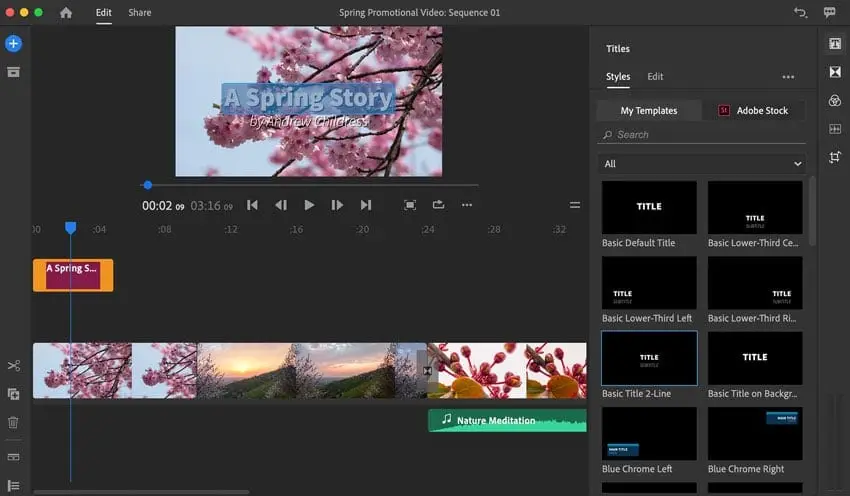Click the timeline options lines icon
The image size is (850, 496).
tap(575, 205)
